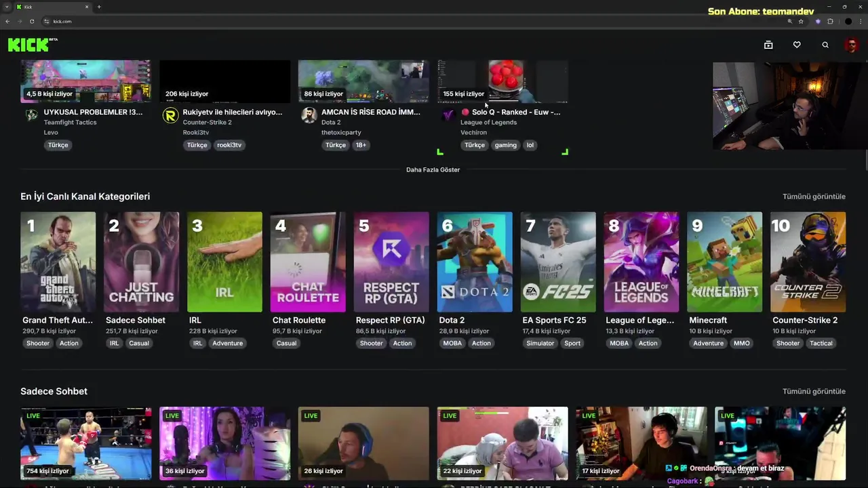Bookmark page with star icon in address bar
Image resolution: width=868 pixels, height=488 pixels.
[x=801, y=21]
